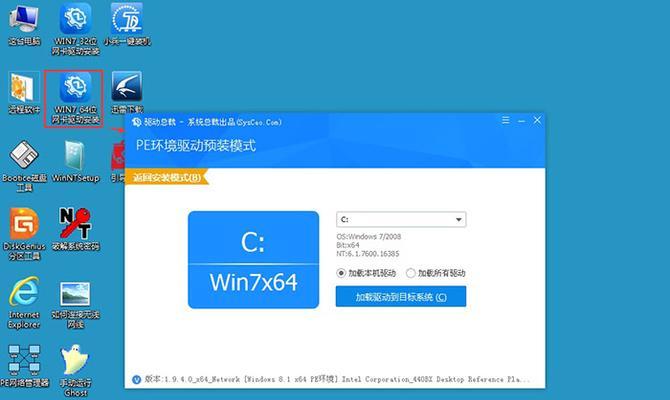Launch WinNTSetup from desktop
This screenshot has width=670, height=400.
(76, 162)
